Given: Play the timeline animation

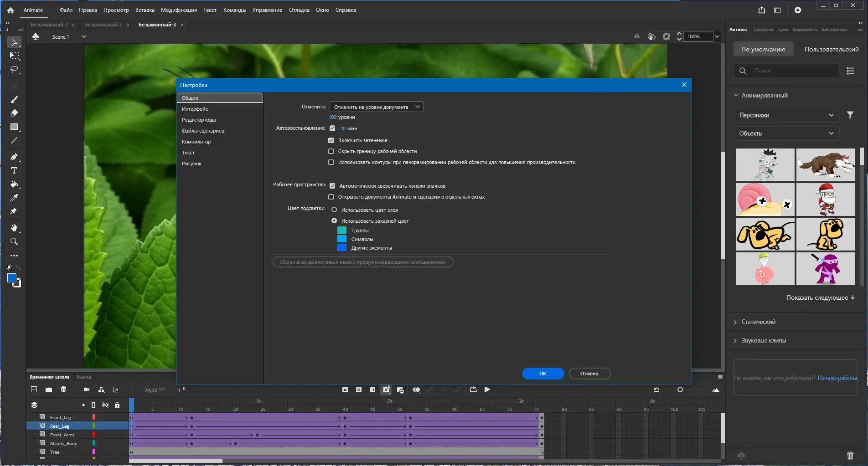Looking at the screenshot, I should coord(487,389).
